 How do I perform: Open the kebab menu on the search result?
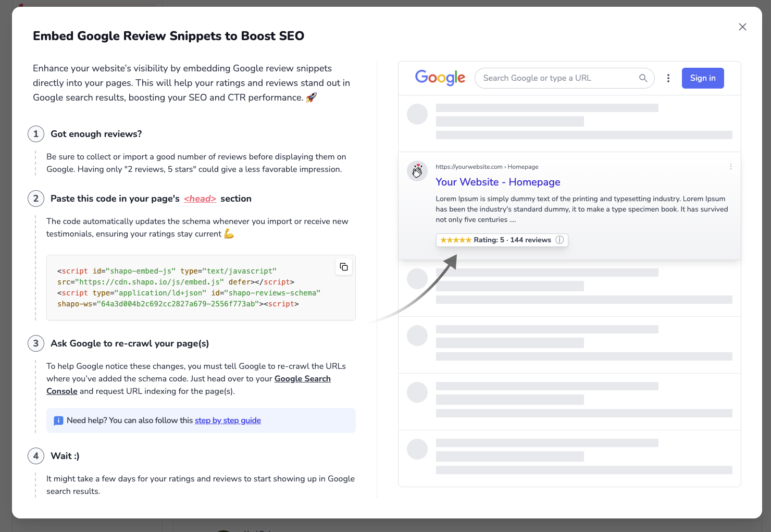(x=730, y=166)
